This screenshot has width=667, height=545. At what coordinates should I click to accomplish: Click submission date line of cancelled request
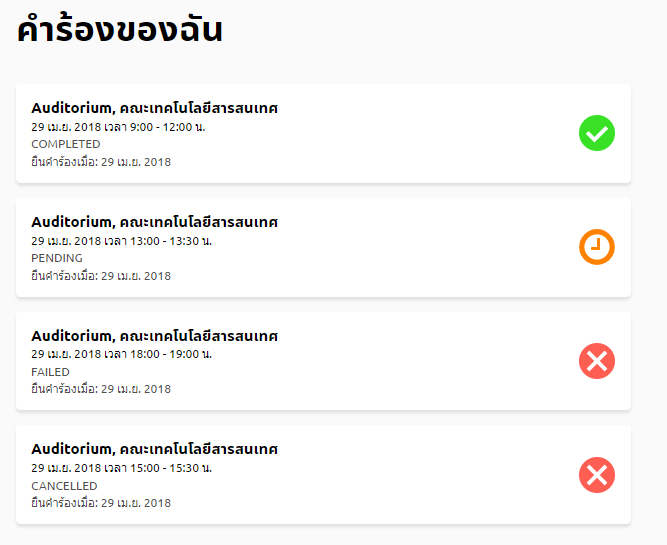101,503
